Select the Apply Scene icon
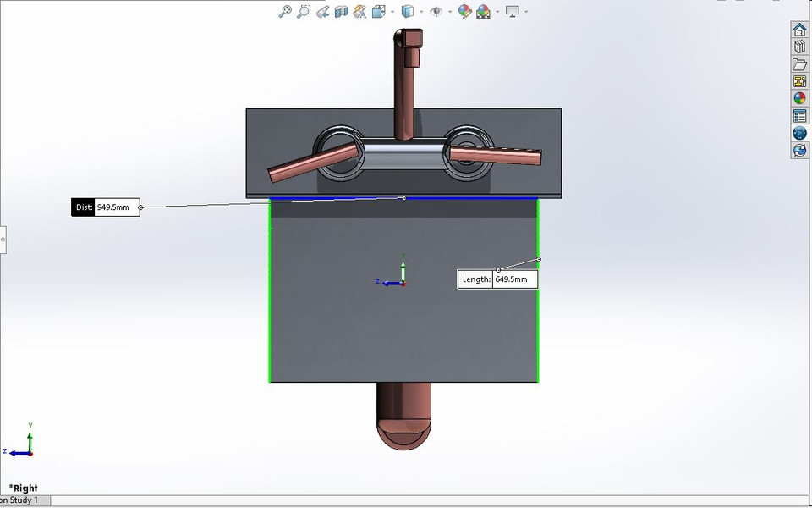The image size is (812, 508). click(x=482, y=11)
